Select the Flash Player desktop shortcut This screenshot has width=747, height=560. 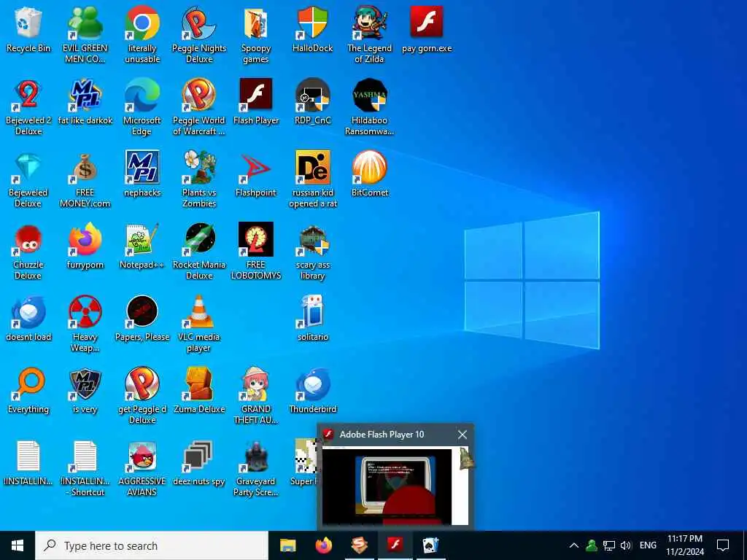pos(256,102)
